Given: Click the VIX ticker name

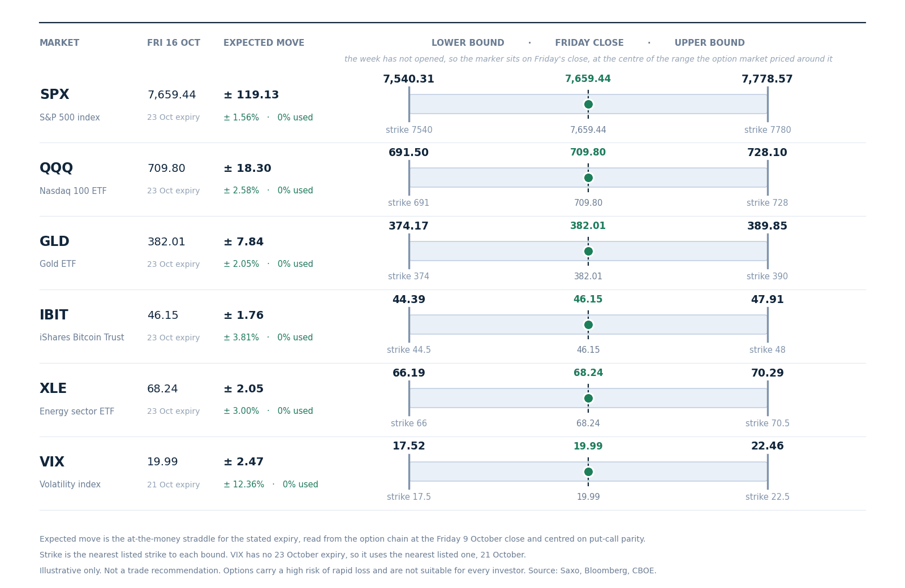Looking at the screenshot, I should coord(52,462).
